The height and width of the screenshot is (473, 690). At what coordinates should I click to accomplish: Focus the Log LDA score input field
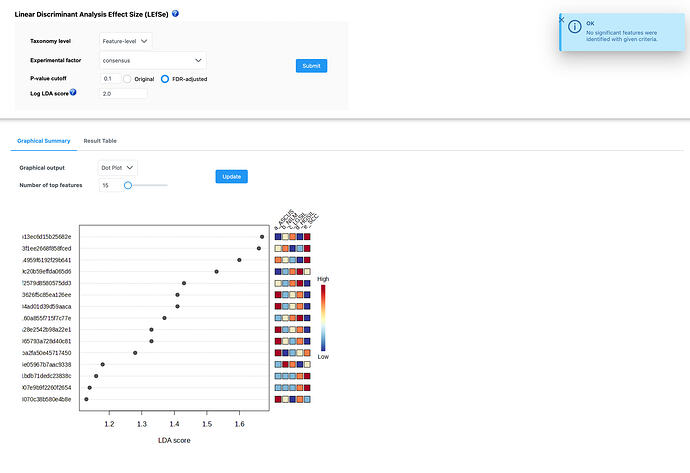pyautogui.click(x=123, y=93)
